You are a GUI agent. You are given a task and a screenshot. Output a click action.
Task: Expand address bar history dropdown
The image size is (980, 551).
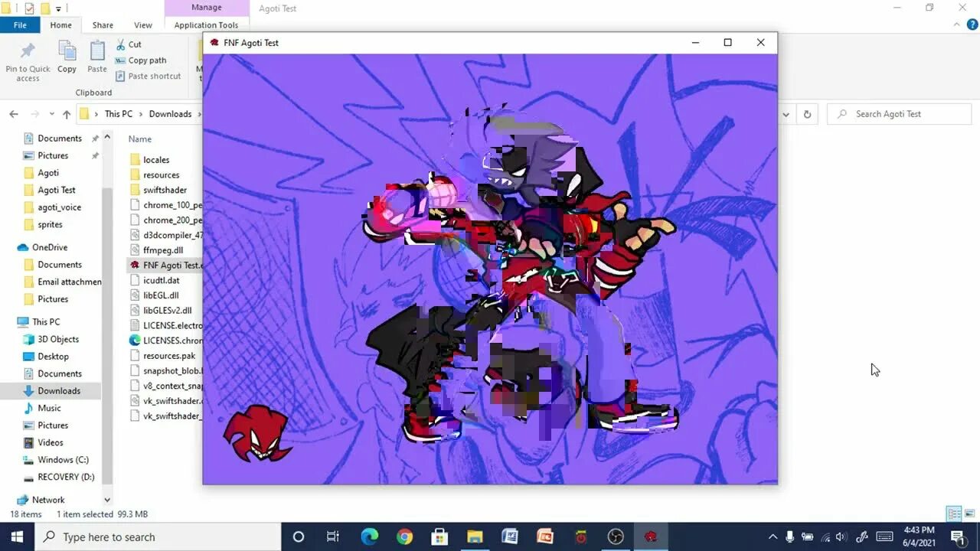click(x=786, y=114)
